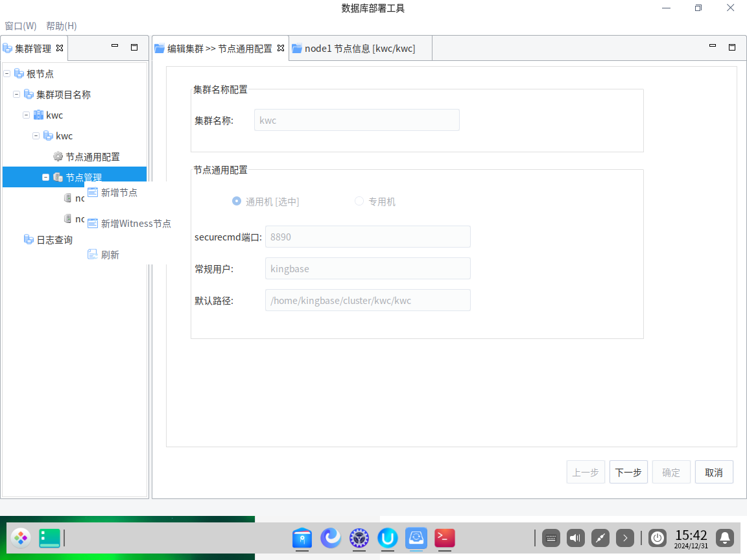Choose 新增Witness节点 from context menu

point(136,224)
